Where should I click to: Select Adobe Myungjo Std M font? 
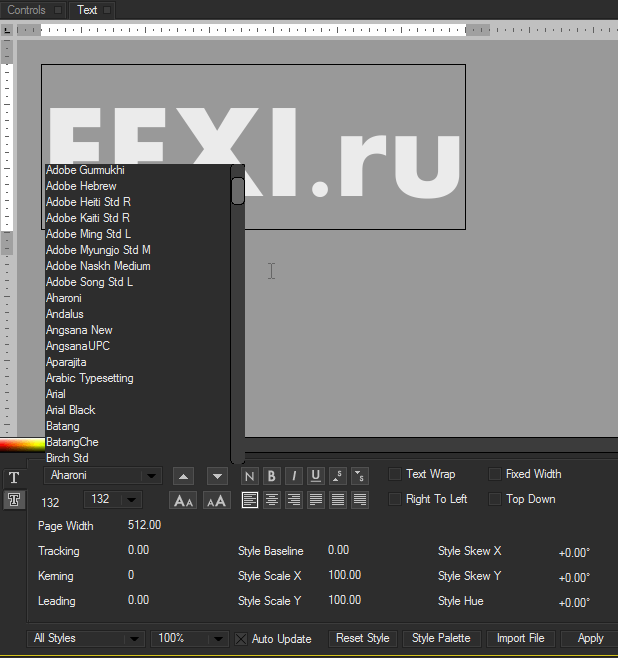pyautogui.click(x=98, y=250)
